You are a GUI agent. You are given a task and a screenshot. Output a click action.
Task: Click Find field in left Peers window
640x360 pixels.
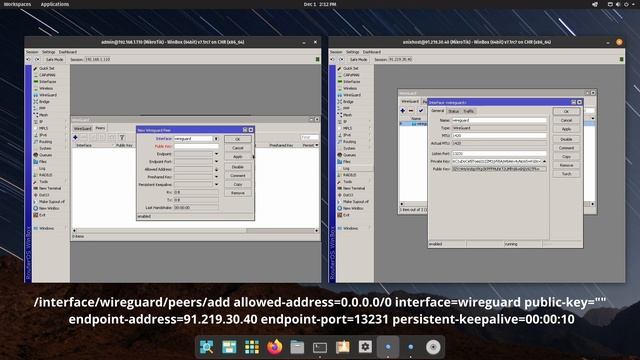[309, 138]
